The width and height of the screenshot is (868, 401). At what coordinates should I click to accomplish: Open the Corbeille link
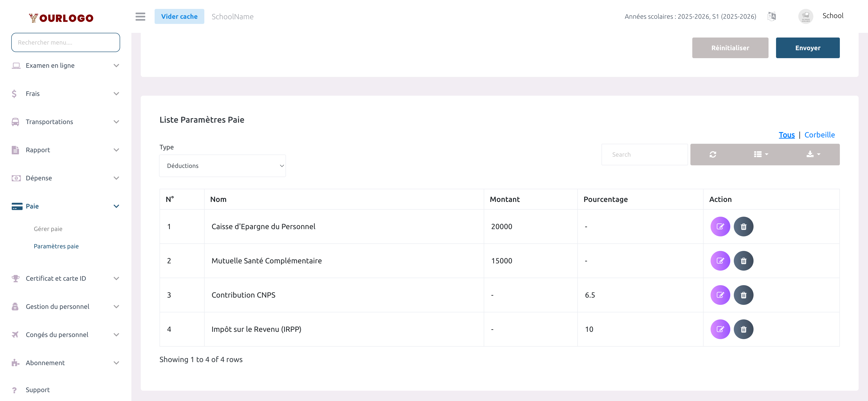click(x=819, y=135)
